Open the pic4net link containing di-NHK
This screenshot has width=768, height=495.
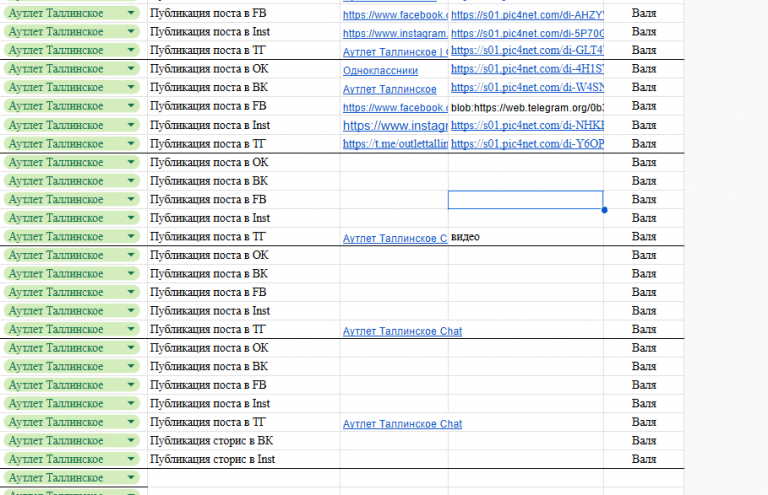527,125
